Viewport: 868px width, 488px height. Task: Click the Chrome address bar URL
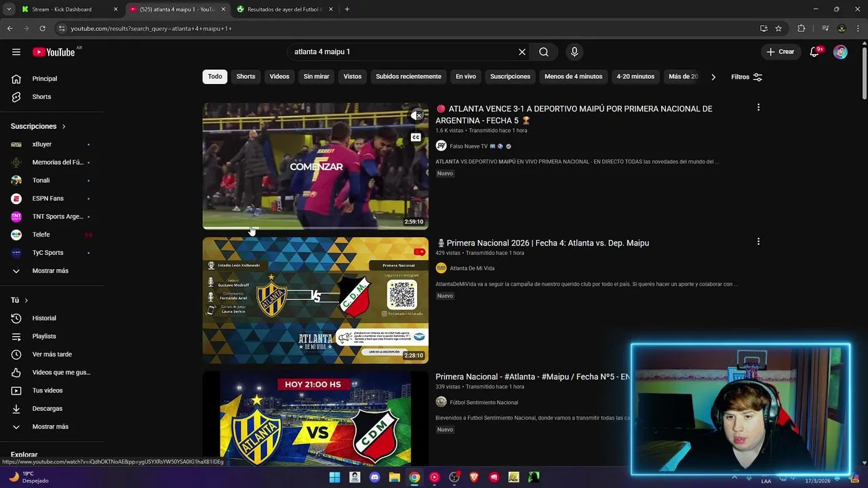point(151,28)
